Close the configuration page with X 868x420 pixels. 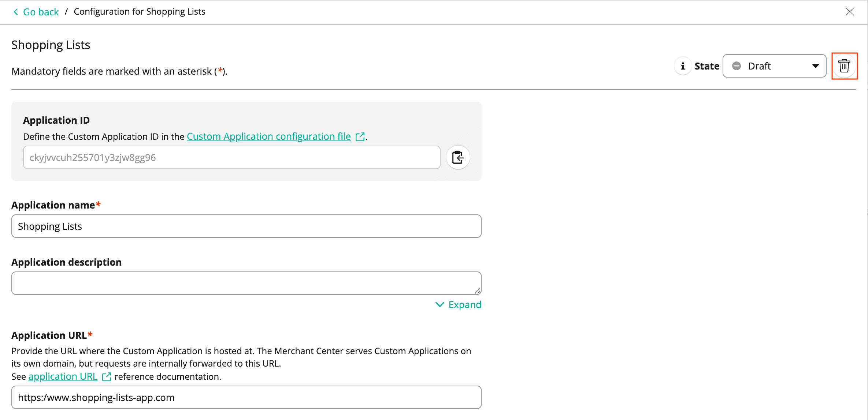pos(850,12)
